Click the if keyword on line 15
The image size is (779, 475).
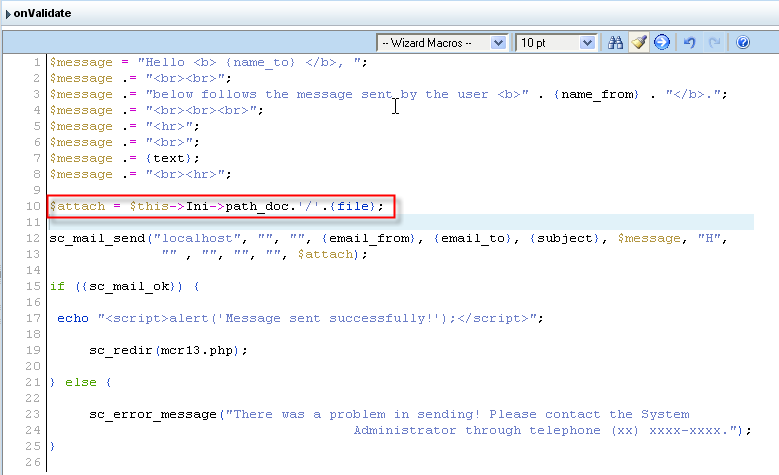pyautogui.click(x=57, y=286)
